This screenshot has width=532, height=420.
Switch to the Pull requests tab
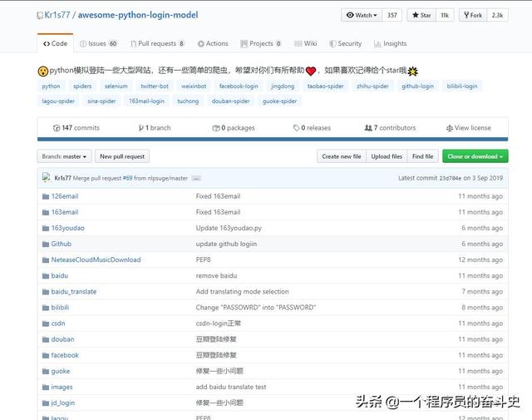pos(157,43)
